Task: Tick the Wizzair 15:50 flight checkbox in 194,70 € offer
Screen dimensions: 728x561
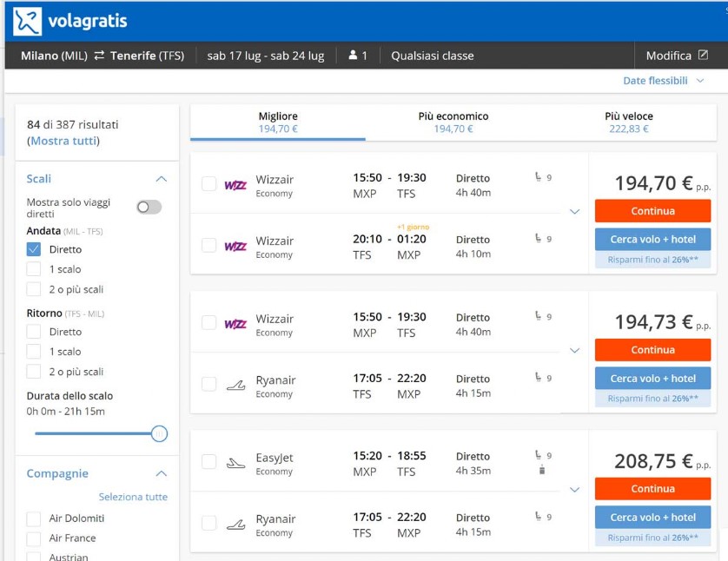Action: 208,184
